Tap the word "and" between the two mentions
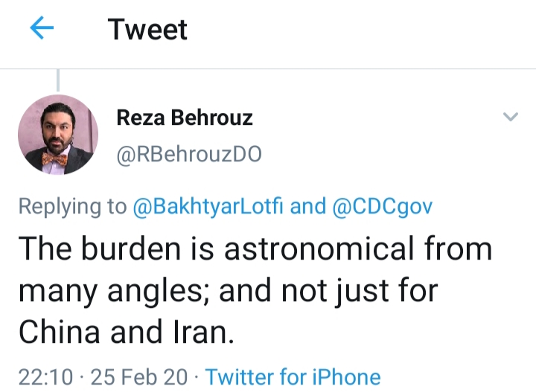Screen dimensions: 536x392 [x=307, y=206]
